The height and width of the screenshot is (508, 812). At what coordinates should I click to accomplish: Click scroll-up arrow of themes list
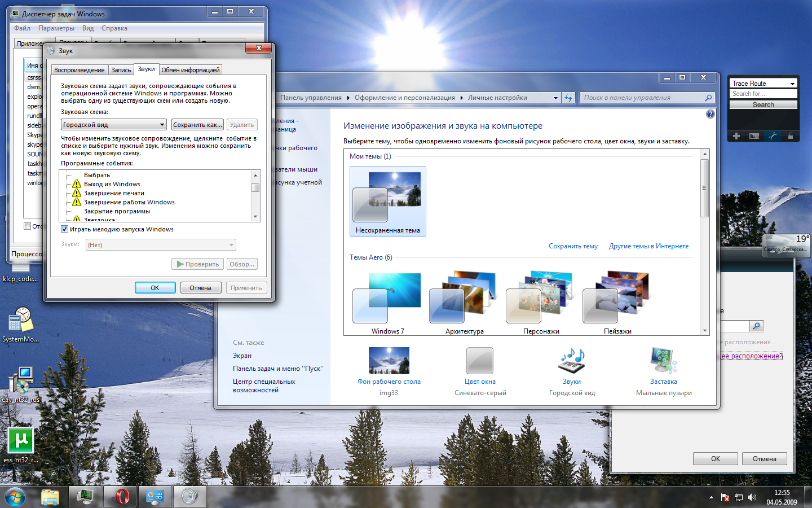(704, 154)
